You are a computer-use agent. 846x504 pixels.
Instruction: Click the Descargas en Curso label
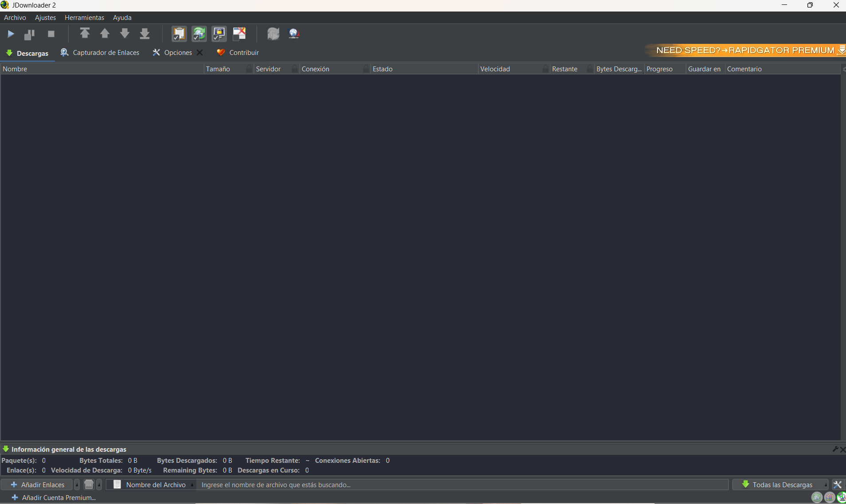(269, 470)
